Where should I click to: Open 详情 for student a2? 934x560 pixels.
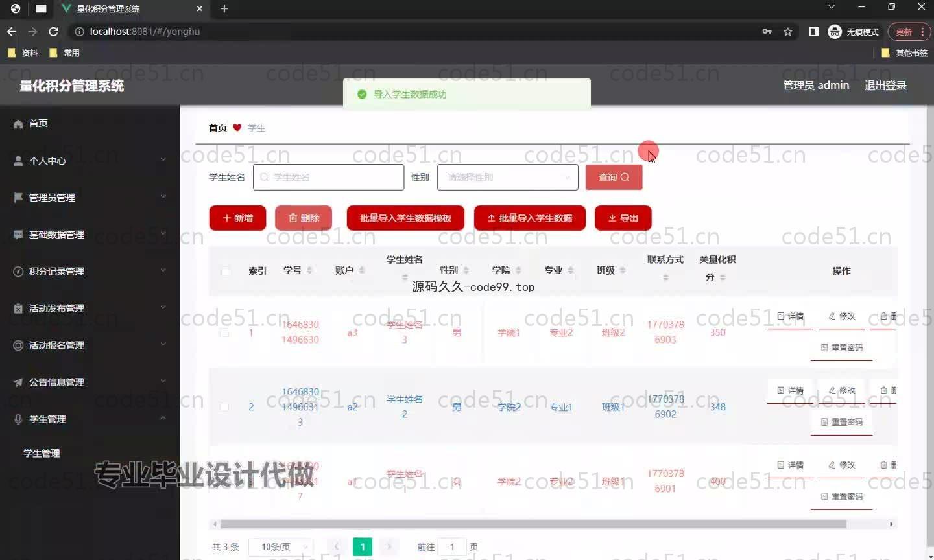[x=790, y=391]
